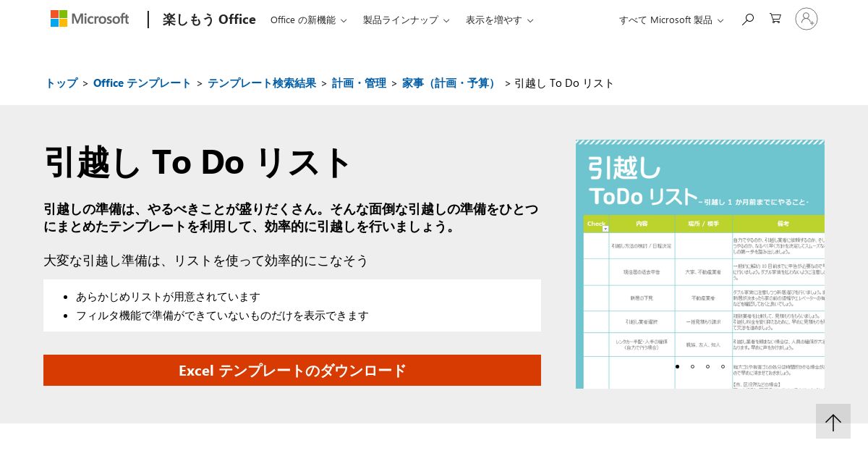This screenshot has height=456, width=868.
Task: Click bullet text about フィルタ機能
Action: pos(222,316)
